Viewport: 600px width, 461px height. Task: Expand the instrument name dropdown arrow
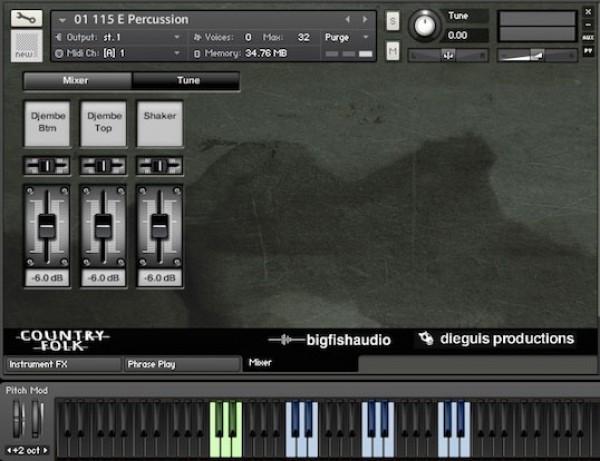point(64,19)
